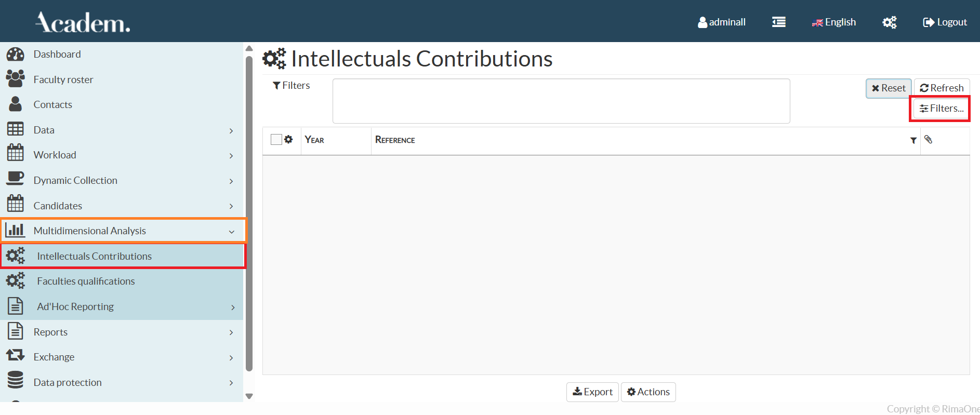The width and height of the screenshot is (980, 415).
Task: Click the Faculty roster people icon
Action: 16,78
